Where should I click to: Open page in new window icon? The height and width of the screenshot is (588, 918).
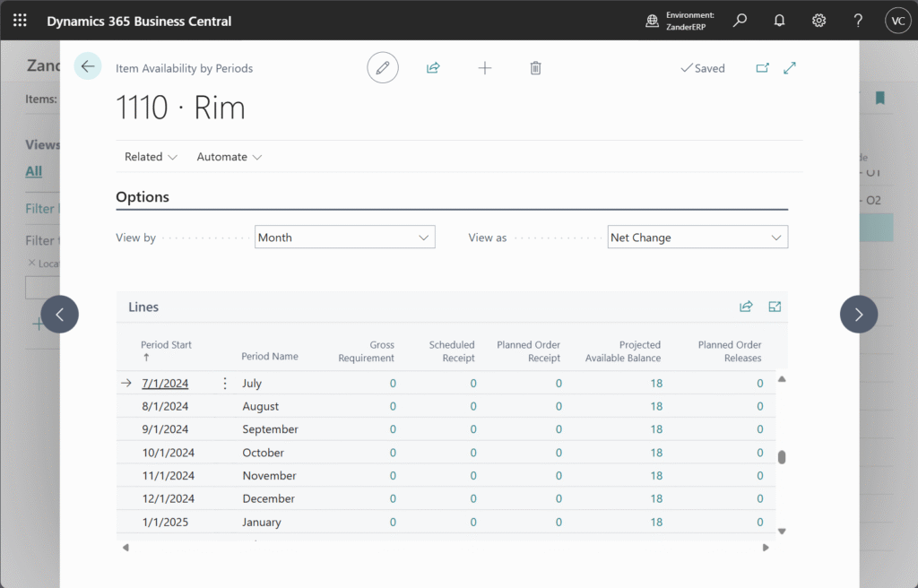(x=762, y=68)
